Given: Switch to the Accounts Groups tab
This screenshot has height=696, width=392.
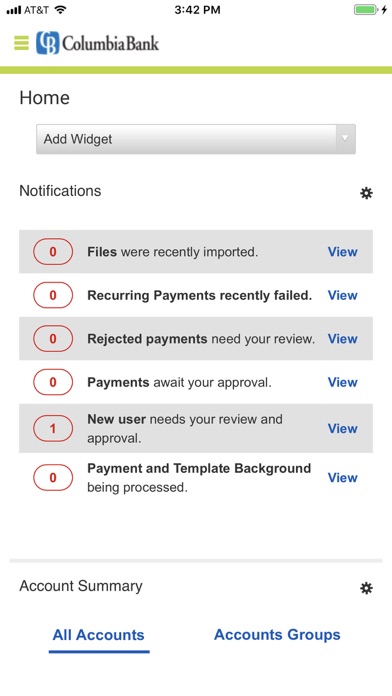Looking at the screenshot, I should point(277,635).
